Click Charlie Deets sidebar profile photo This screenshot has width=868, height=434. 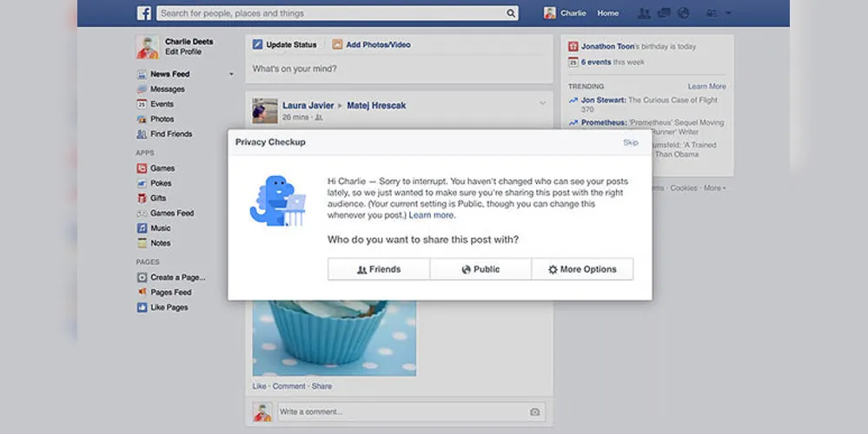pos(148,47)
